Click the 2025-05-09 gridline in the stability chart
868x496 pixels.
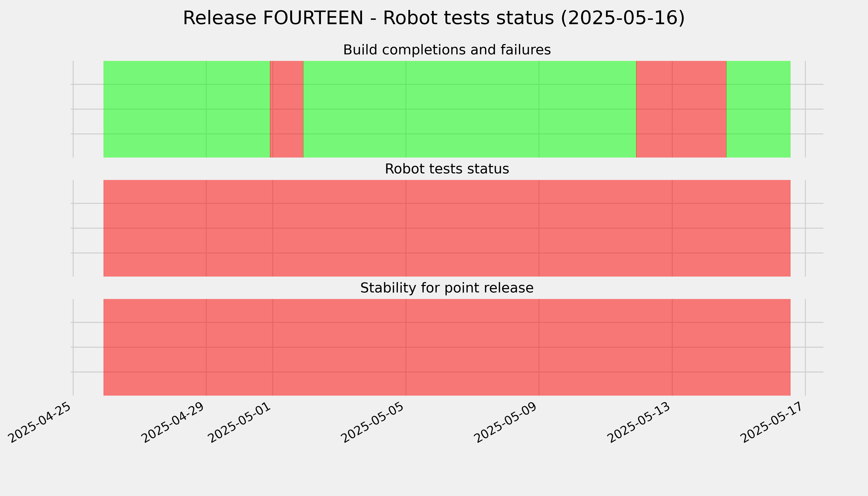click(x=539, y=347)
